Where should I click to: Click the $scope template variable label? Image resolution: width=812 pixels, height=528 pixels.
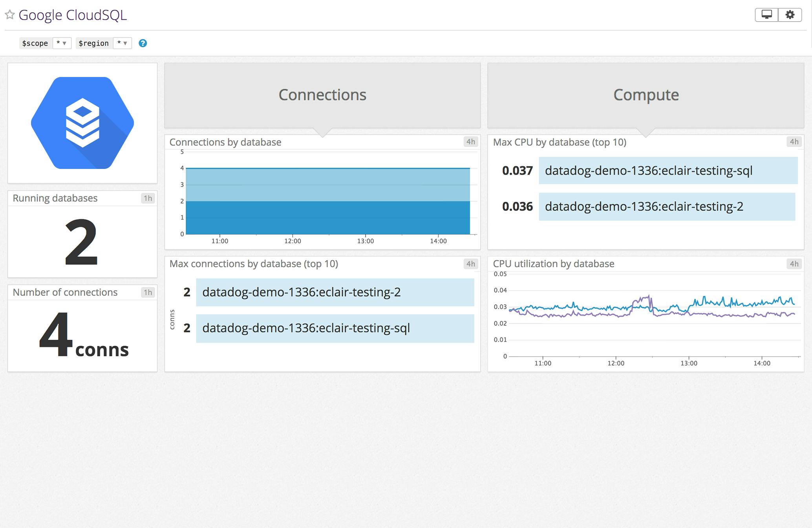[35, 43]
